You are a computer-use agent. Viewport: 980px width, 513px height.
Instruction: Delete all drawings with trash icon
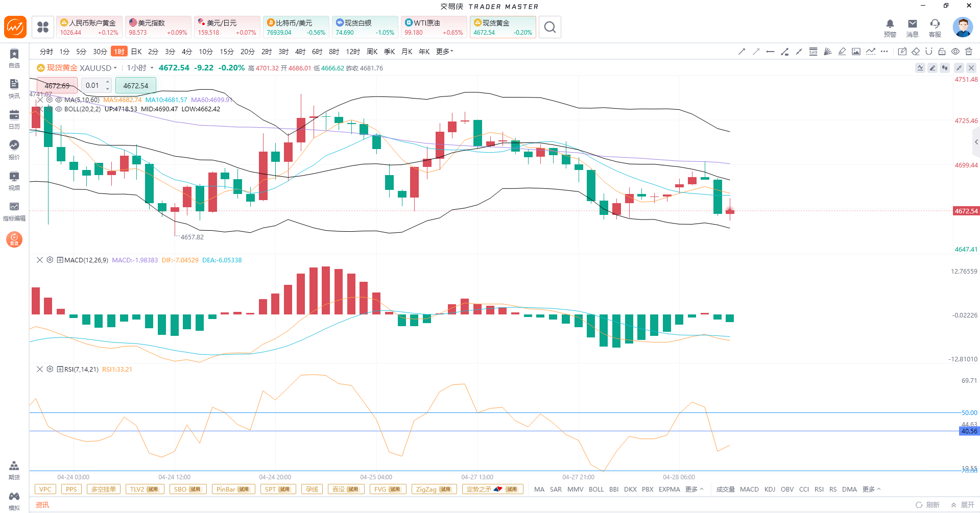coord(969,52)
